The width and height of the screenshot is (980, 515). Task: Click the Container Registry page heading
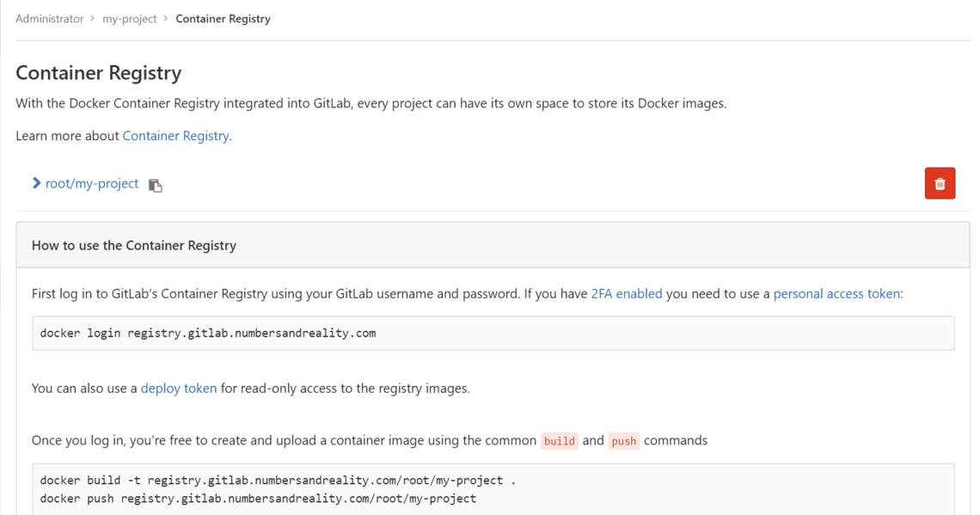[99, 73]
